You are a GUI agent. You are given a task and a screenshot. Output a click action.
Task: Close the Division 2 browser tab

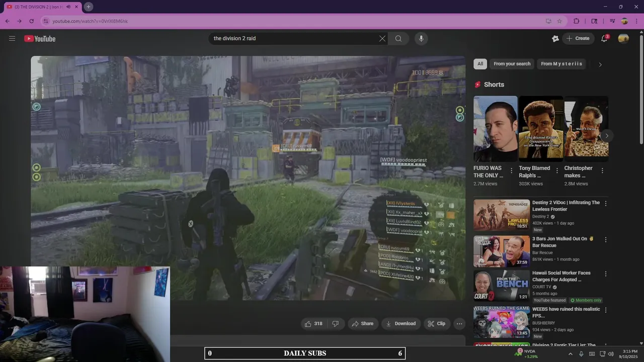click(x=76, y=7)
